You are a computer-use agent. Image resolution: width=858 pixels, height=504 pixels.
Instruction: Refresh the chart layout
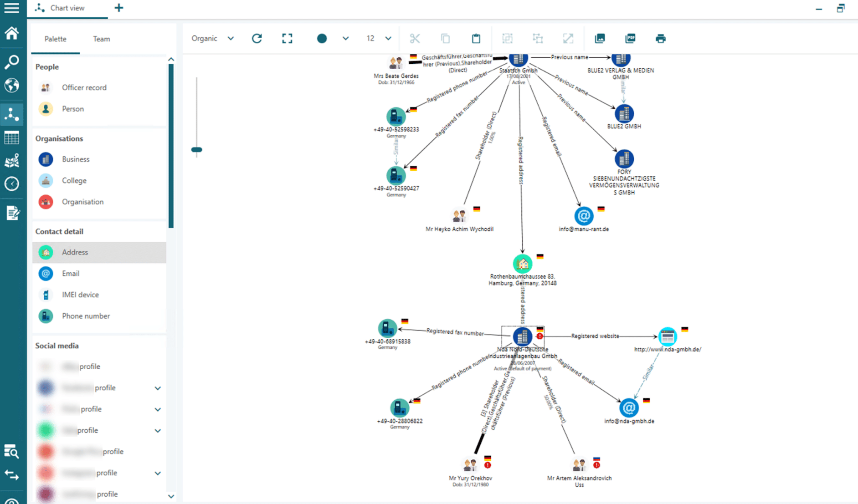(x=257, y=39)
